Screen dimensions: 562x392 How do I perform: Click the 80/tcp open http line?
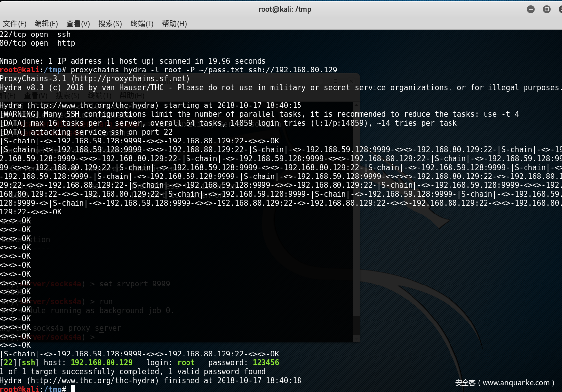tap(37, 43)
